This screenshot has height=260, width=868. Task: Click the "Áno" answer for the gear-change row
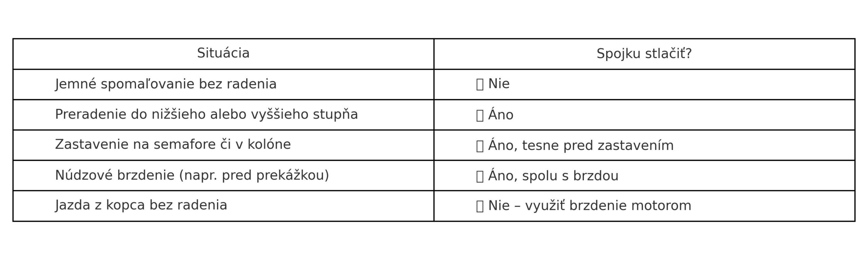point(501,115)
